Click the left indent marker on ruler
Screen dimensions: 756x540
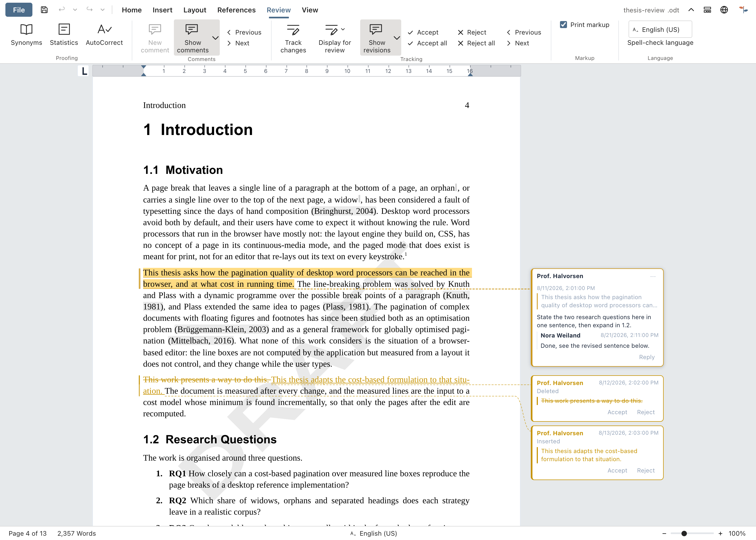tap(144, 75)
